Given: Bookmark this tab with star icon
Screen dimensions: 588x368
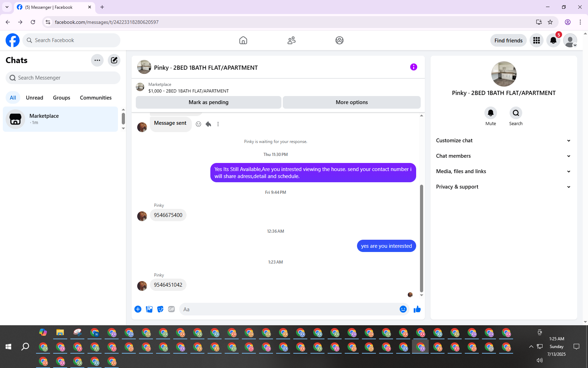Looking at the screenshot, I should click(x=550, y=22).
